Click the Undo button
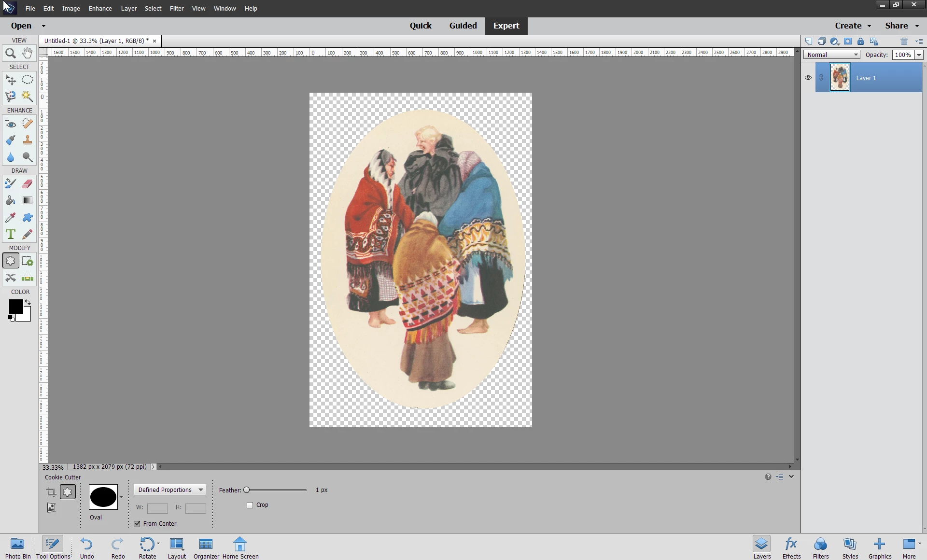The height and width of the screenshot is (560, 927). pyautogui.click(x=87, y=548)
